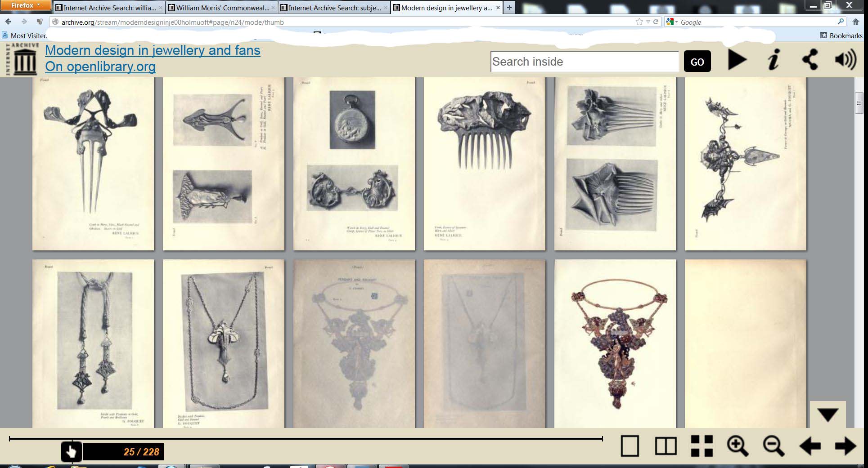Image resolution: width=868 pixels, height=468 pixels.
Task: Click the GO search button
Action: tap(697, 62)
